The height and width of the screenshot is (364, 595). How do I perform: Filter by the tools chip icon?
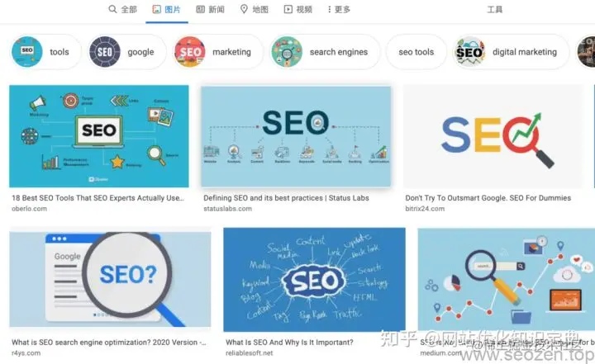[x=27, y=51]
